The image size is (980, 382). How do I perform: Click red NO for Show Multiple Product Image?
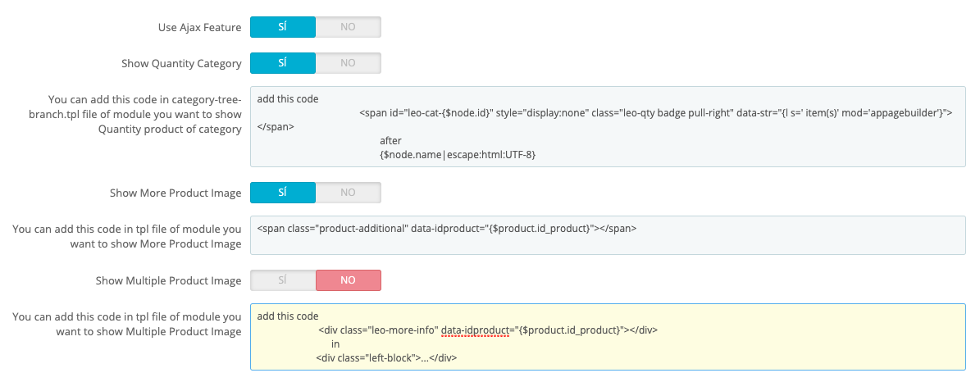coord(348,280)
